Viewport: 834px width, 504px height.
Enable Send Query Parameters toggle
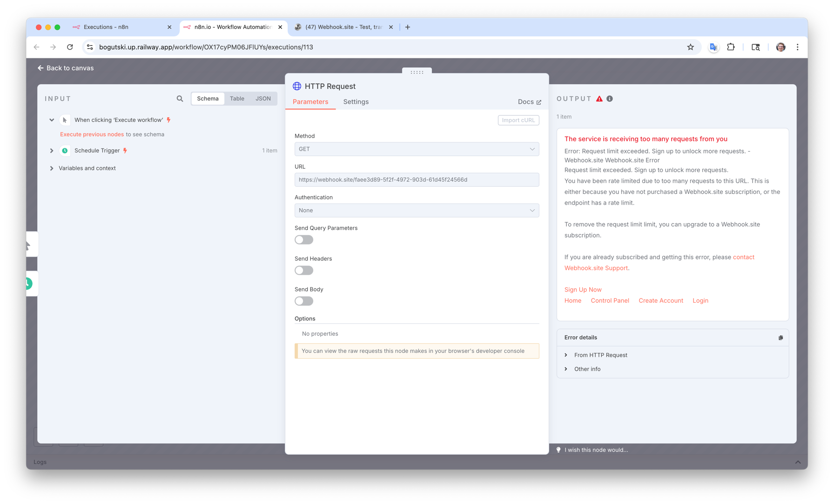[x=304, y=240]
